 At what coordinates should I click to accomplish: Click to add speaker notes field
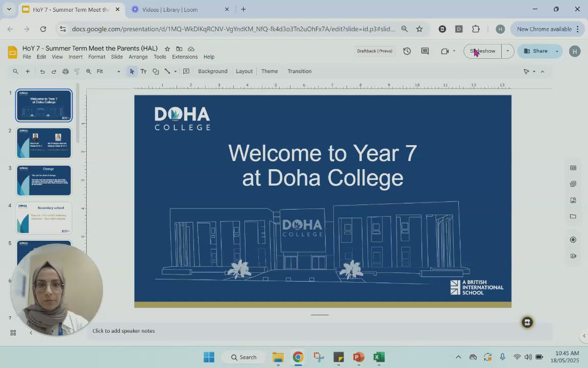pos(320,331)
